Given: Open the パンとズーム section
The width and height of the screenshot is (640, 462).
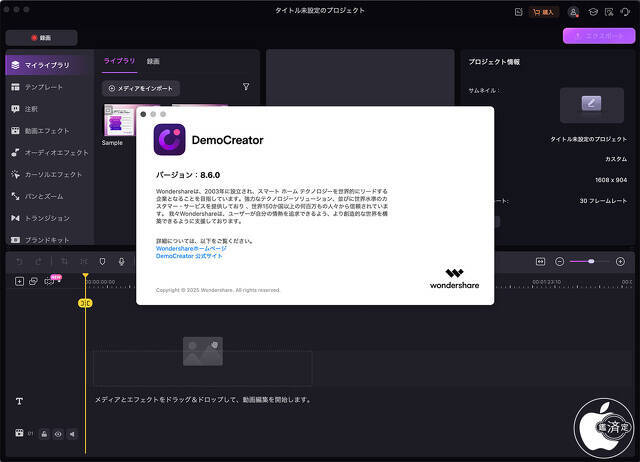Looking at the screenshot, I should click(x=37, y=196).
